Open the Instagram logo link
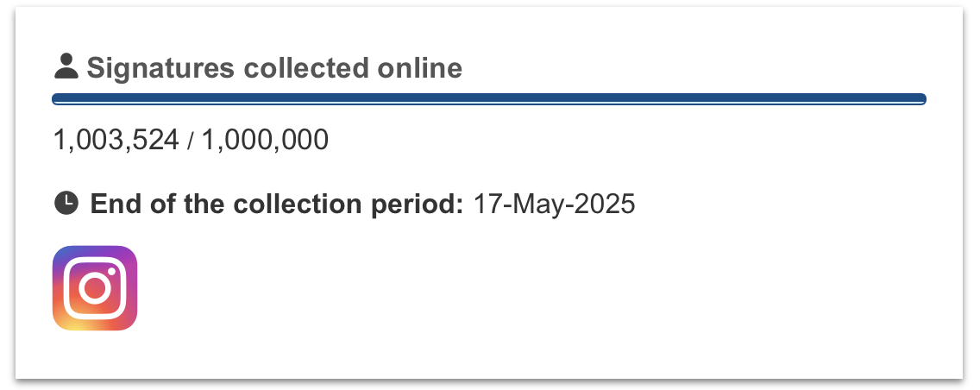This screenshot has width=980, height=390. (95, 287)
